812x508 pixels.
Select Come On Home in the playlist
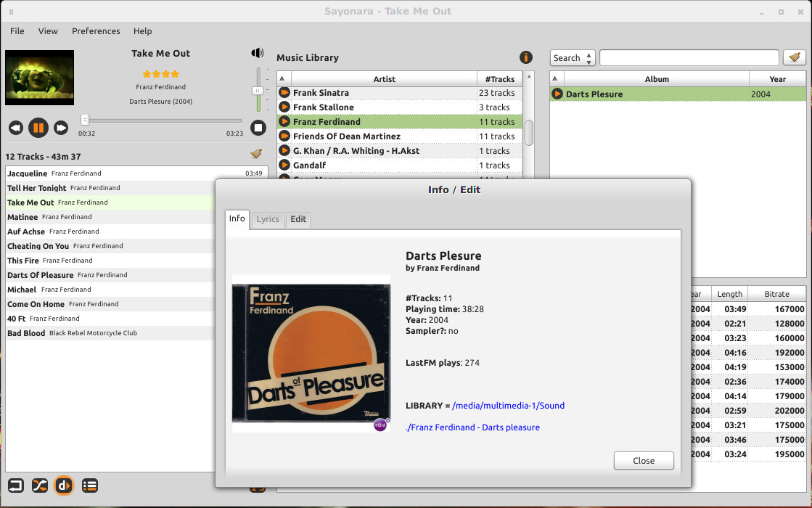tap(111, 304)
